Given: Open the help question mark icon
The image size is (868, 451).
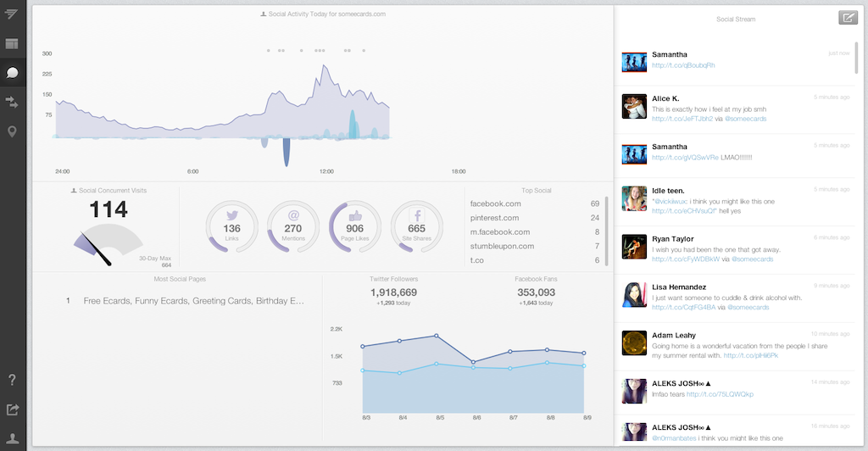Looking at the screenshot, I should click(12, 380).
